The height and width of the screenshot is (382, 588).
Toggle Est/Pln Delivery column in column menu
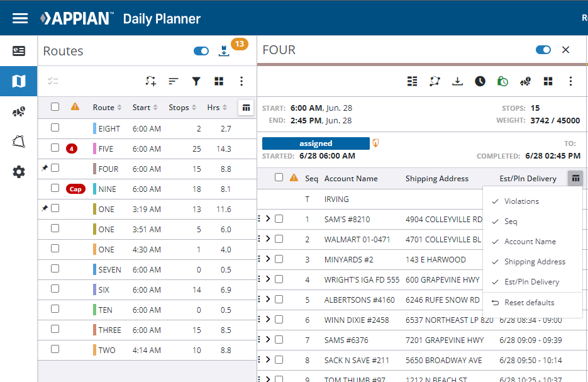pos(533,282)
